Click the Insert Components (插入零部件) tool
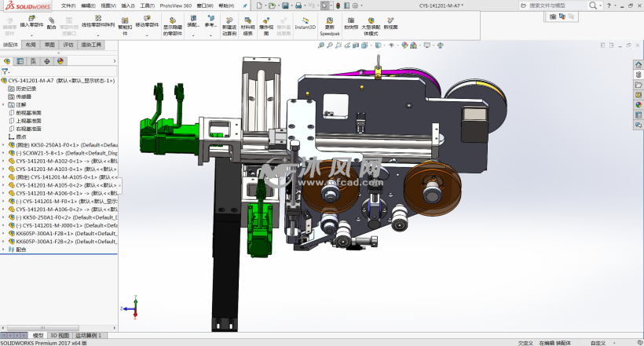 coord(31,21)
